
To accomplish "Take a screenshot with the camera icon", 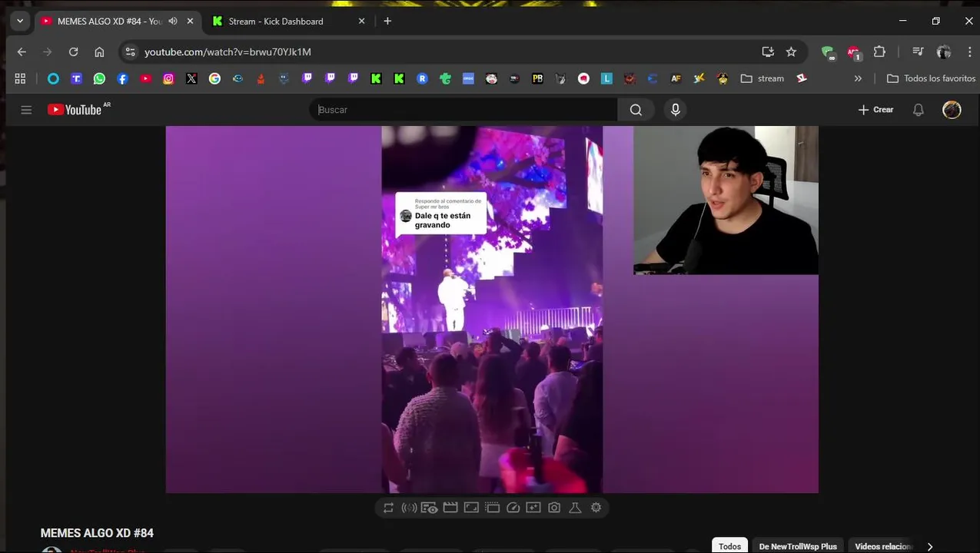I will (x=554, y=508).
